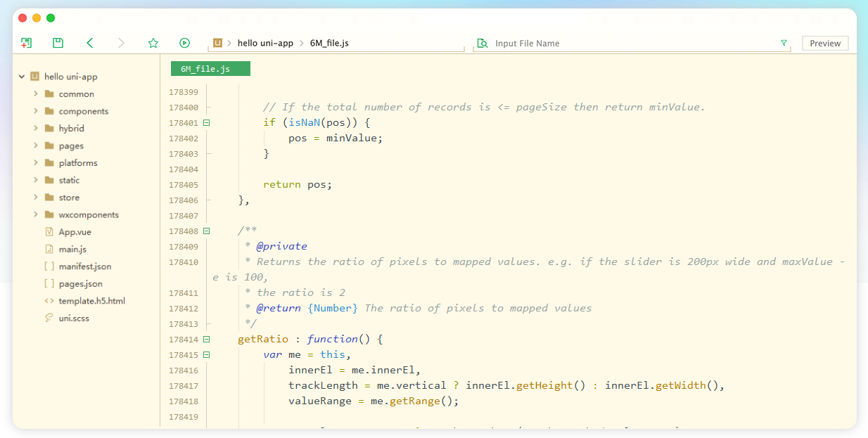Navigate back using the left arrow

click(90, 43)
